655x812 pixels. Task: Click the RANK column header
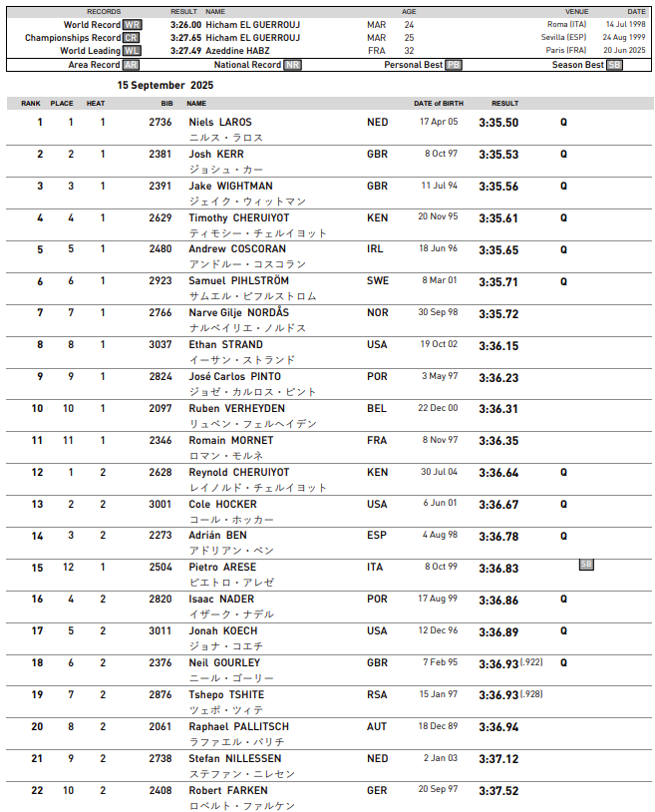pyautogui.click(x=31, y=103)
